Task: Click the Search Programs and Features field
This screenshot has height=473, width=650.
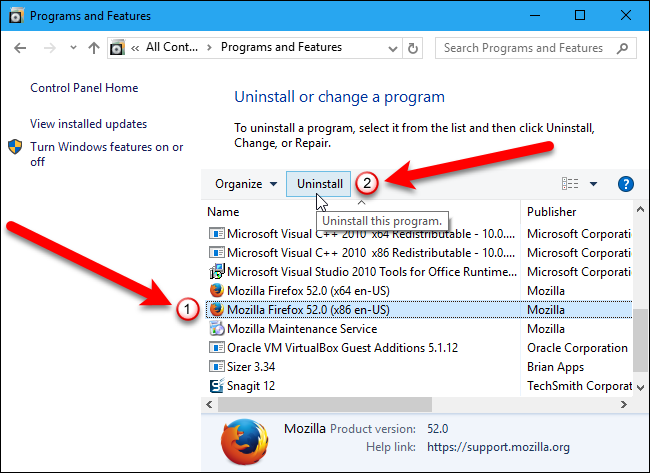Action: pyautogui.click(x=538, y=47)
